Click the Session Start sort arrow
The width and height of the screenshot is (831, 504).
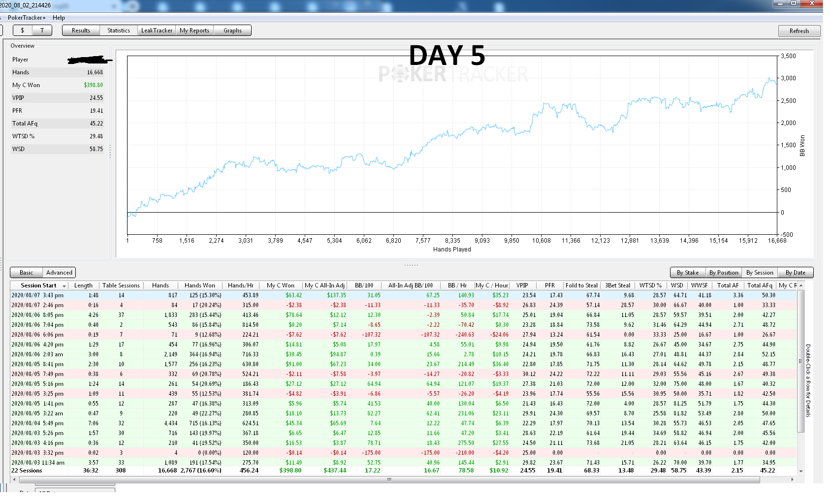[x=64, y=286]
